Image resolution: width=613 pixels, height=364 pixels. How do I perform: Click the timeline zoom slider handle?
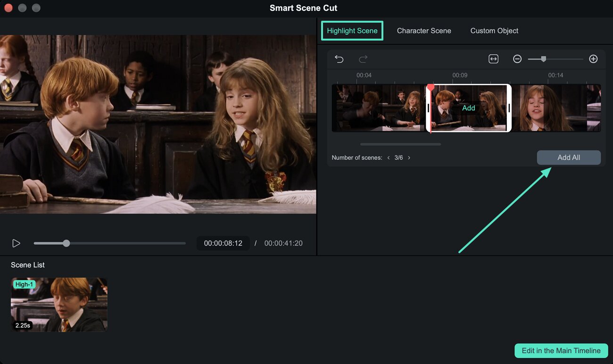[x=544, y=59]
